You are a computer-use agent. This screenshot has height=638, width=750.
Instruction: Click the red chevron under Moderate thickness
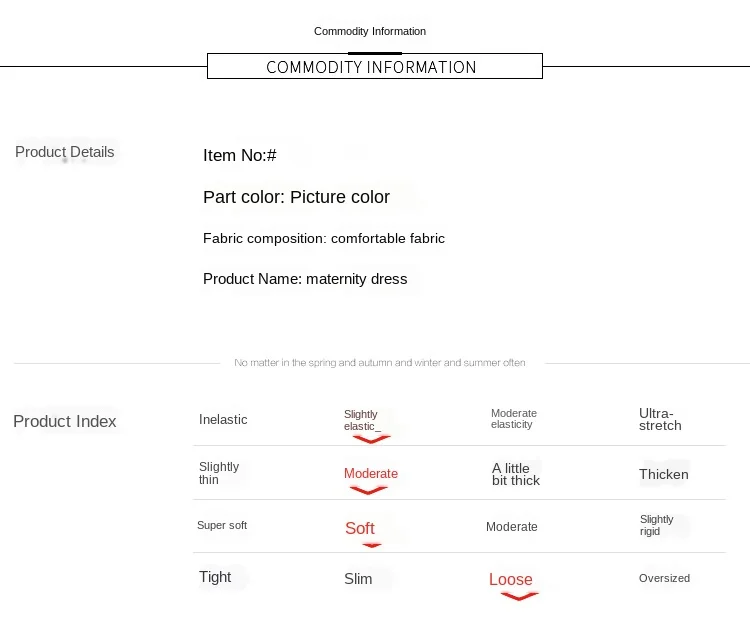pos(368,490)
